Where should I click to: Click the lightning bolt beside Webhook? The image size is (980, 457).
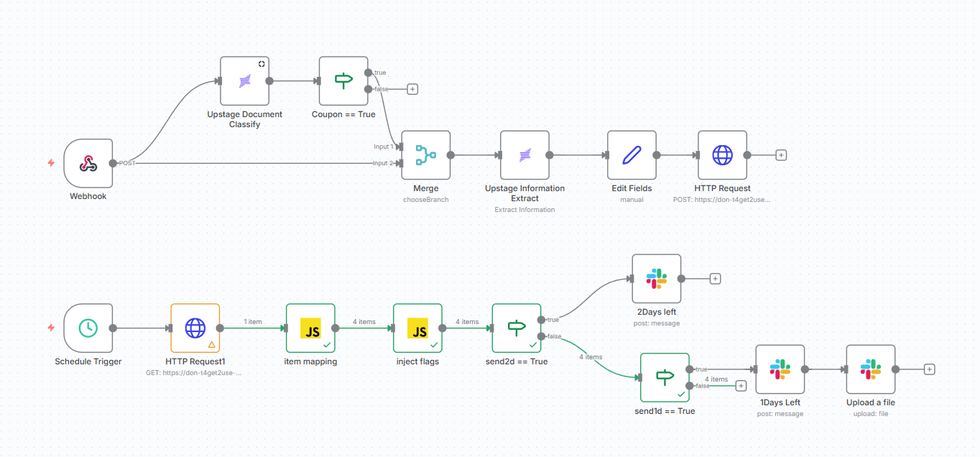tap(51, 163)
